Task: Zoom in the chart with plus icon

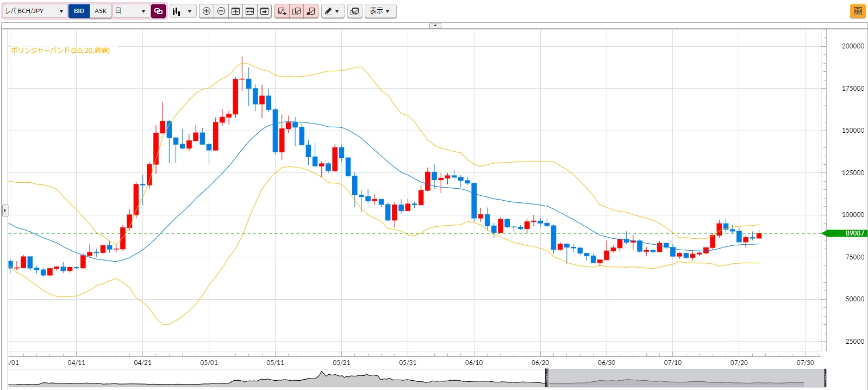Action: (x=207, y=11)
